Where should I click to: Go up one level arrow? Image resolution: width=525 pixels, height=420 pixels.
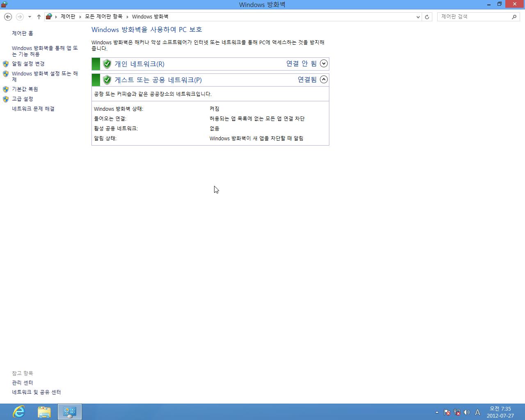tap(39, 17)
